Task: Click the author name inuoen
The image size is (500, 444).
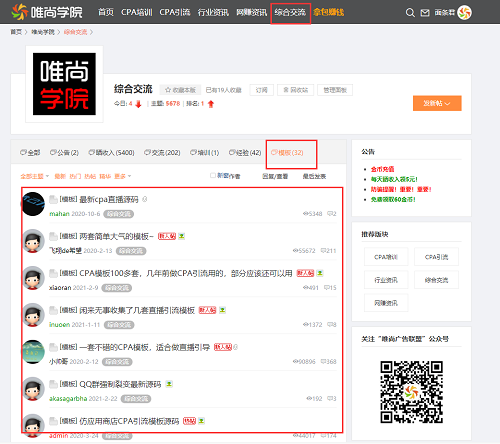Action: click(60, 325)
